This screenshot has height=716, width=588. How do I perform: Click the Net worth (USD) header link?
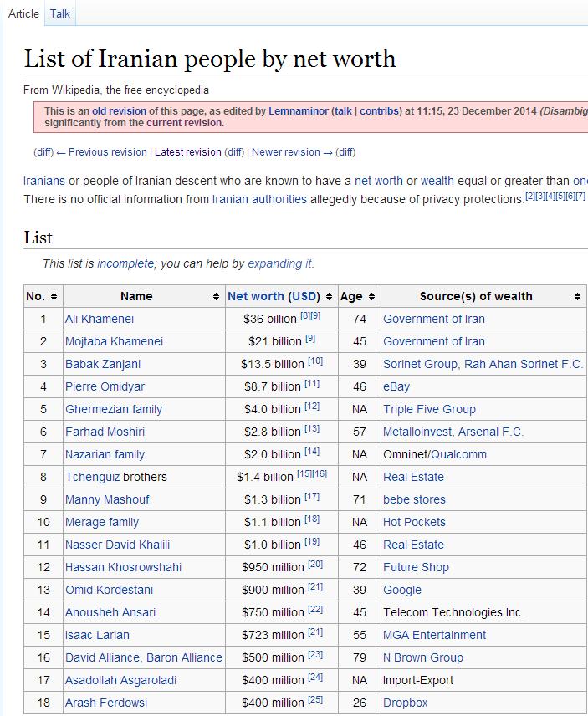[x=256, y=296]
